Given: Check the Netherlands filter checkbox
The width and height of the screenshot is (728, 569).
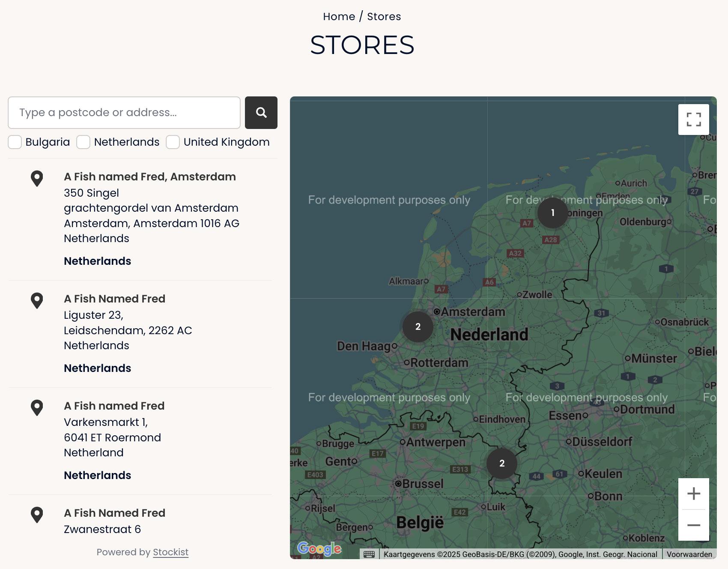Looking at the screenshot, I should pos(84,142).
